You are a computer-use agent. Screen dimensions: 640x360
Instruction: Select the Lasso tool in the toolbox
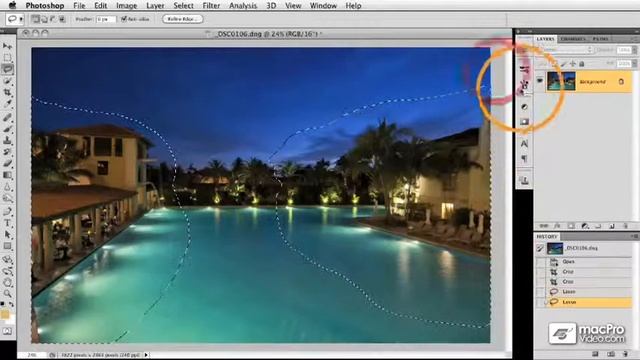pos(7,69)
